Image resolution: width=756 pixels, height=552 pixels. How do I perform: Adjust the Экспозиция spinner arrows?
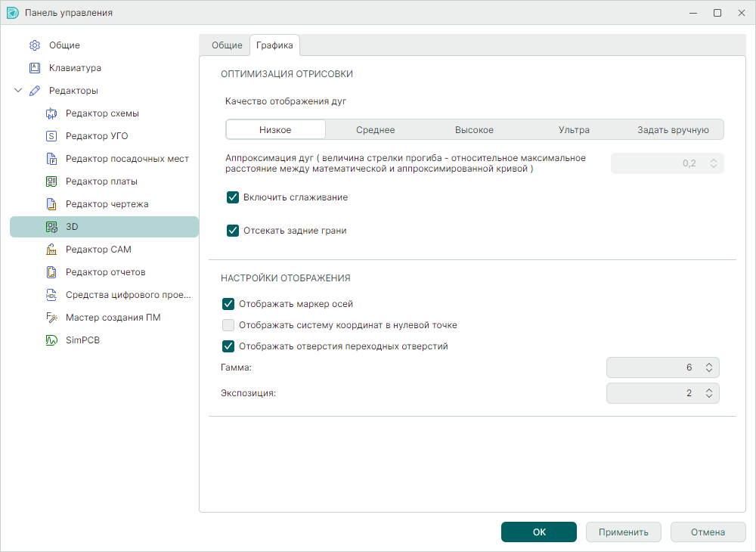click(x=708, y=393)
